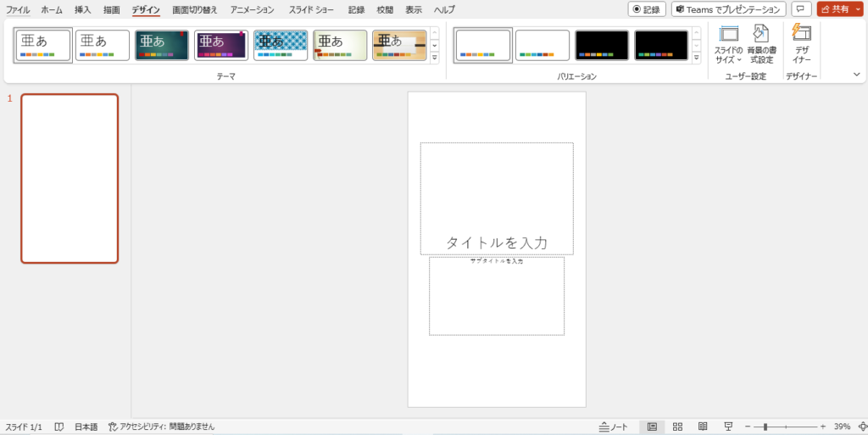868x435 pixels.
Task: Click the spell check book icon
Action: (x=59, y=427)
